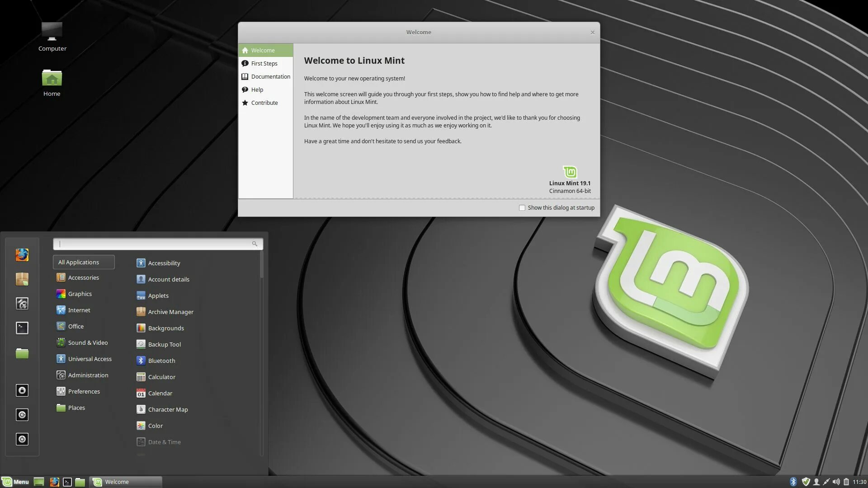Select All Applications button in the menu
This screenshot has height=488, width=868.
(84, 262)
